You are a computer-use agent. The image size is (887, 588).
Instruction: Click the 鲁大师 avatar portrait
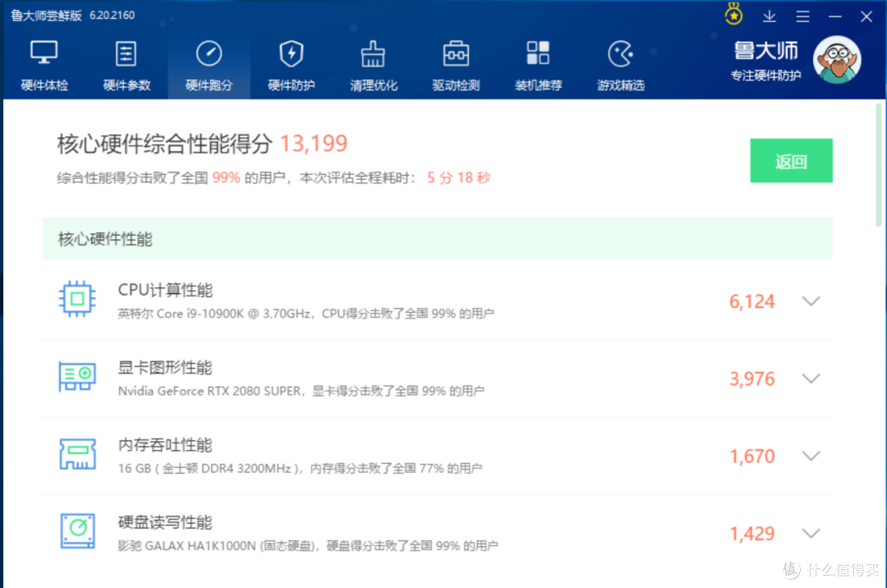(837, 60)
